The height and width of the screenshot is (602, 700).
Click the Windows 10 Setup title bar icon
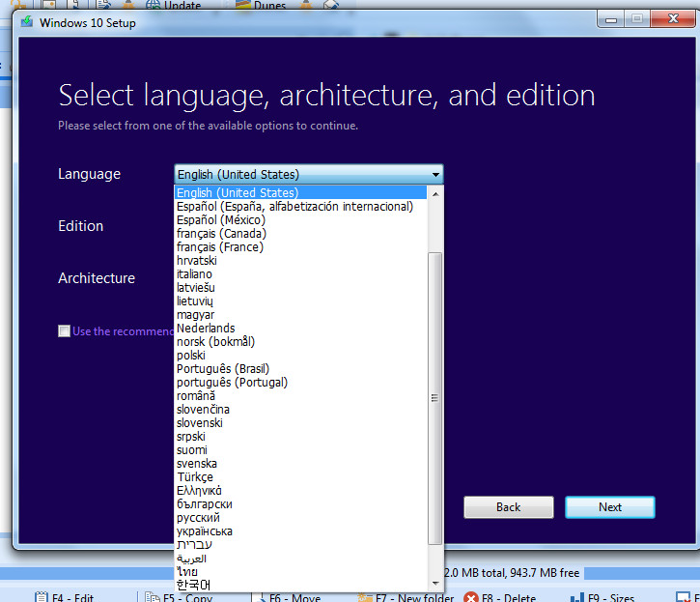(26, 22)
